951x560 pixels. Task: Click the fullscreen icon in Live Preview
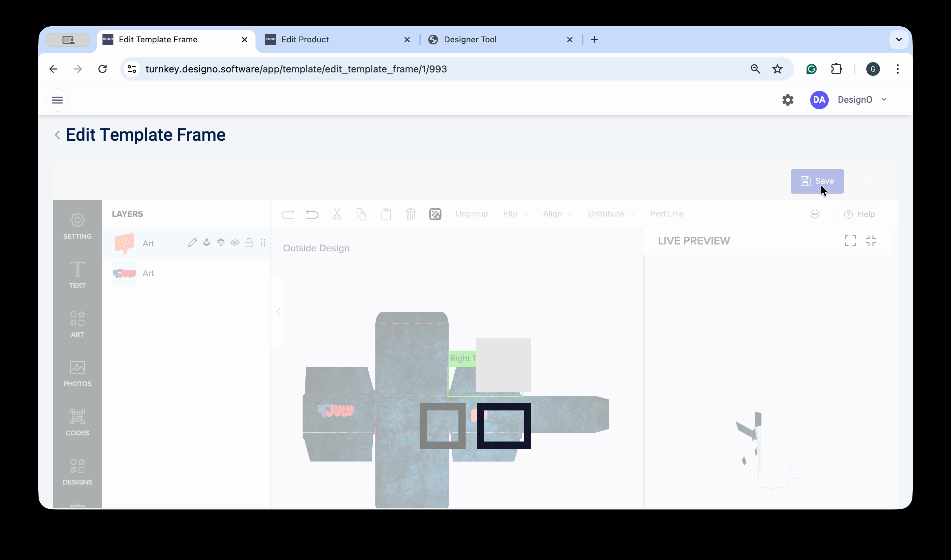click(x=850, y=241)
